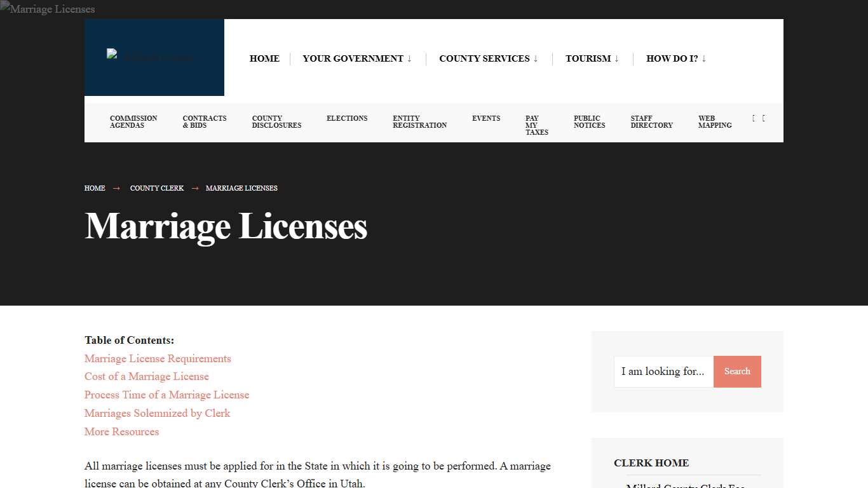Open the Public Notices page
The height and width of the screenshot is (488, 868).
588,122
